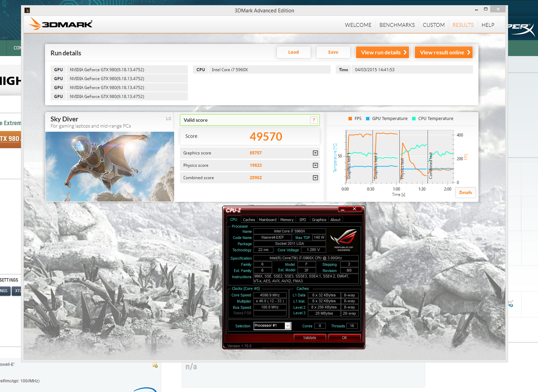Click Physics score value 19823

pyautogui.click(x=256, y=165)
